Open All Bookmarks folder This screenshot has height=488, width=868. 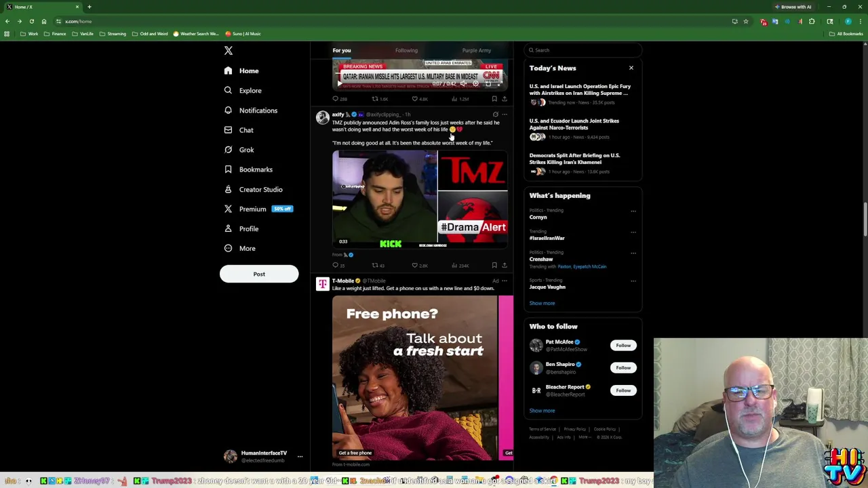[x=846, y=34]
